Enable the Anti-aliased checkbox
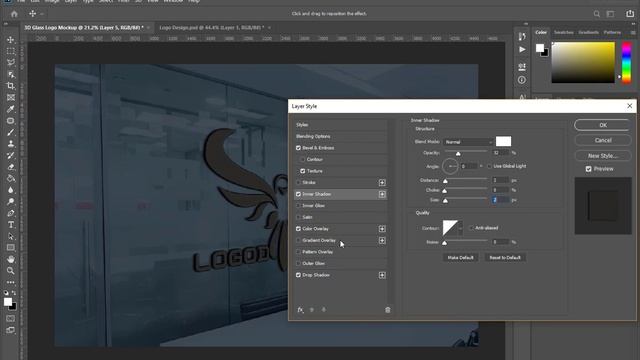Viewport: 640px width, 360px height. 471,228
